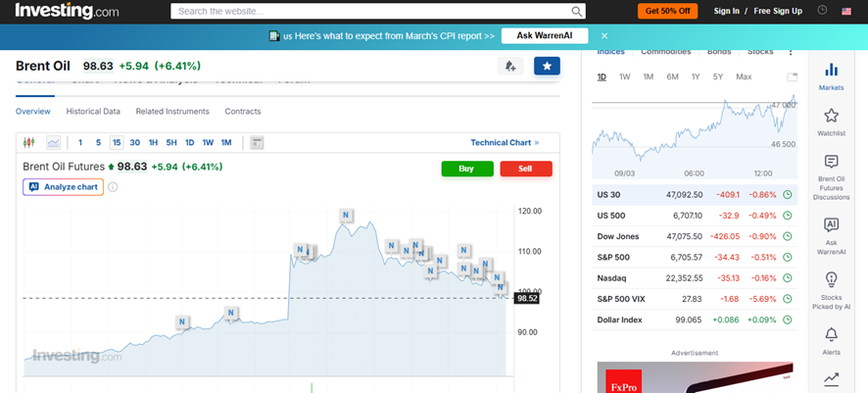Click the green Buy button
868x393 pixels.
click(x=466, y=169)
